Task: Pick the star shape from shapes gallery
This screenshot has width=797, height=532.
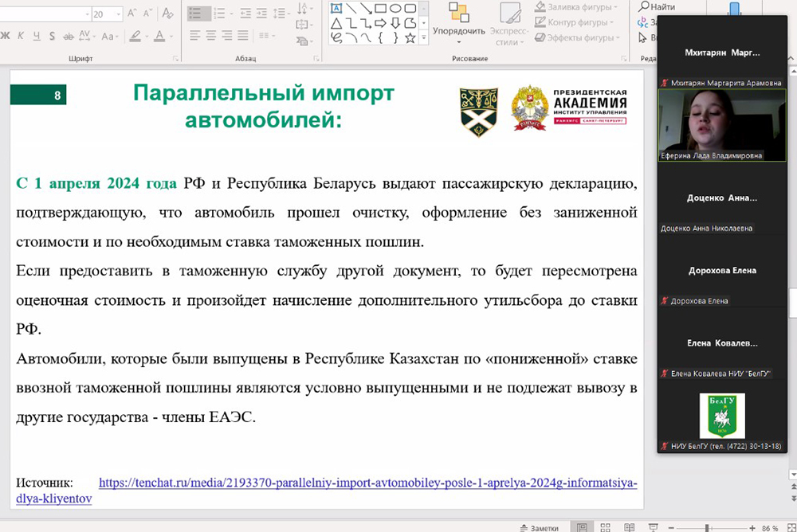Action: point(410,37)
